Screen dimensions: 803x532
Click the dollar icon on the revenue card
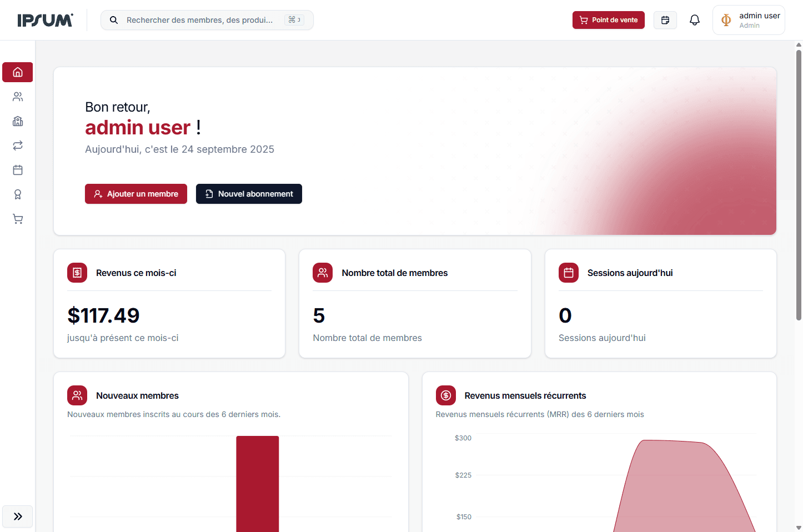[x=77, y=273]
